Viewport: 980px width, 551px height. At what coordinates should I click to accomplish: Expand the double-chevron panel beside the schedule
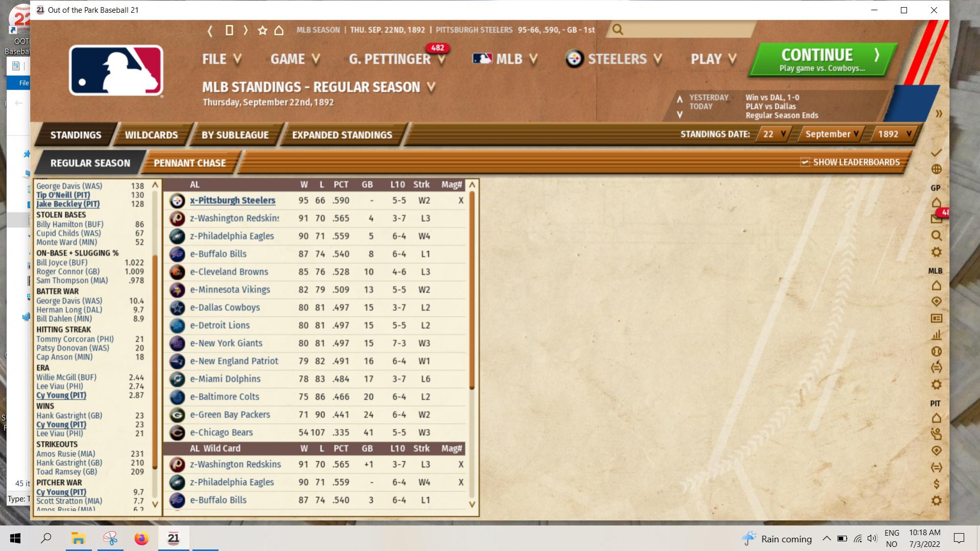tap(939, 114)
